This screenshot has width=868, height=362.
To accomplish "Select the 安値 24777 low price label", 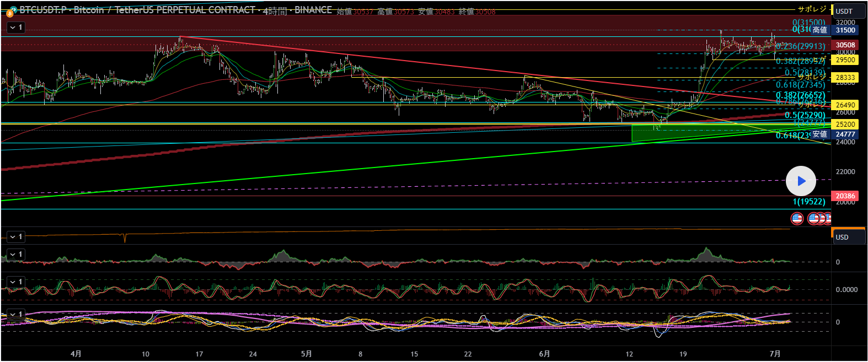I will (x=845, y=134).
